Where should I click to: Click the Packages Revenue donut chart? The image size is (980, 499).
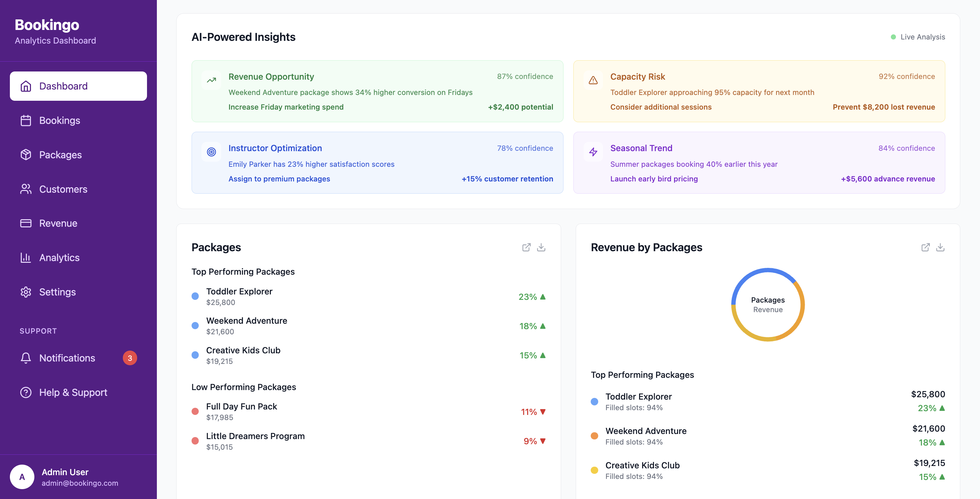click(x=768, y=305)
